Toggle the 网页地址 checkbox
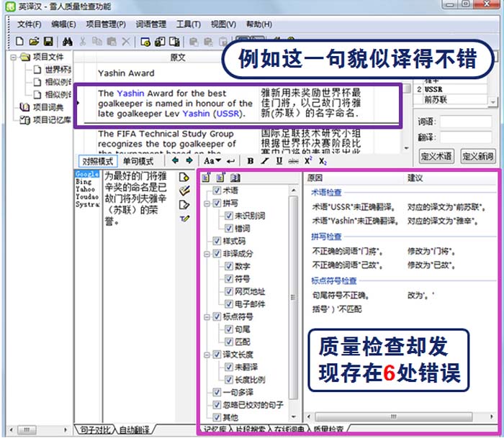 coord(229,291)
